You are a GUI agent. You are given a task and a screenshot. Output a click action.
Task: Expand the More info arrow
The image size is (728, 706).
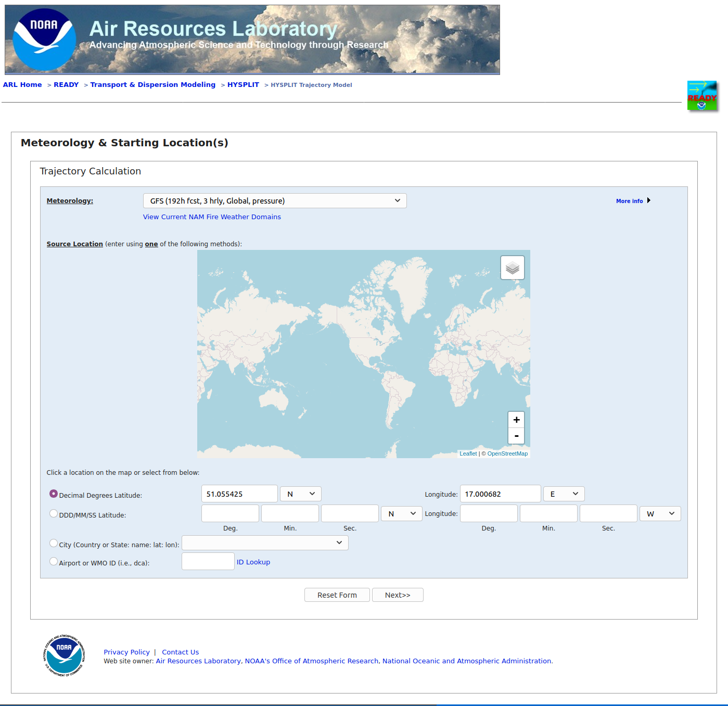[x=648, y=200]
